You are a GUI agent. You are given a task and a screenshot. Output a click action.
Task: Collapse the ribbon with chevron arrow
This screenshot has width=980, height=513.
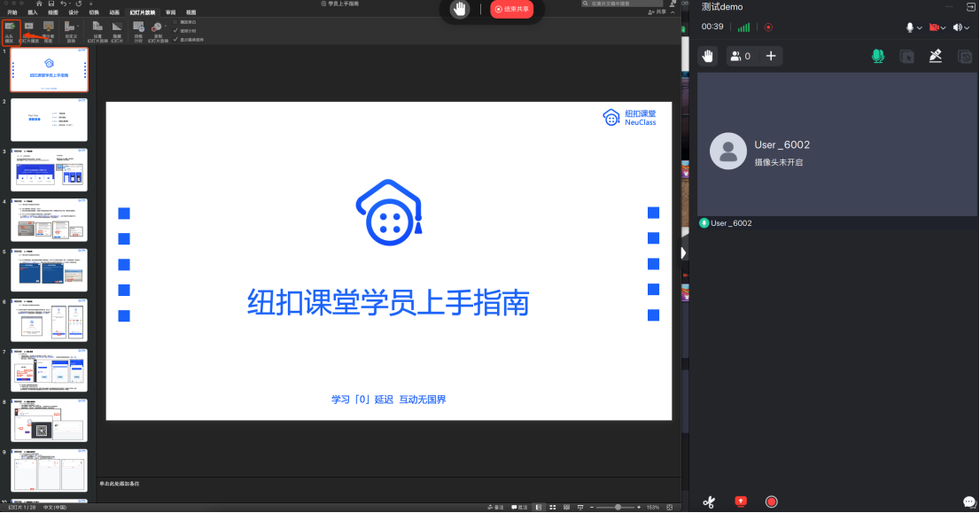(673, 12)
